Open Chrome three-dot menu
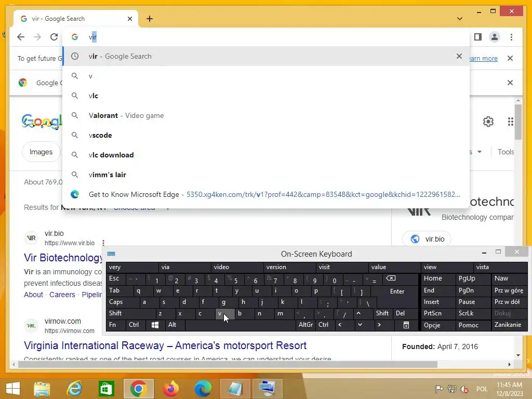The width and height of the screenshot is (532, 399). coord(511,37)
